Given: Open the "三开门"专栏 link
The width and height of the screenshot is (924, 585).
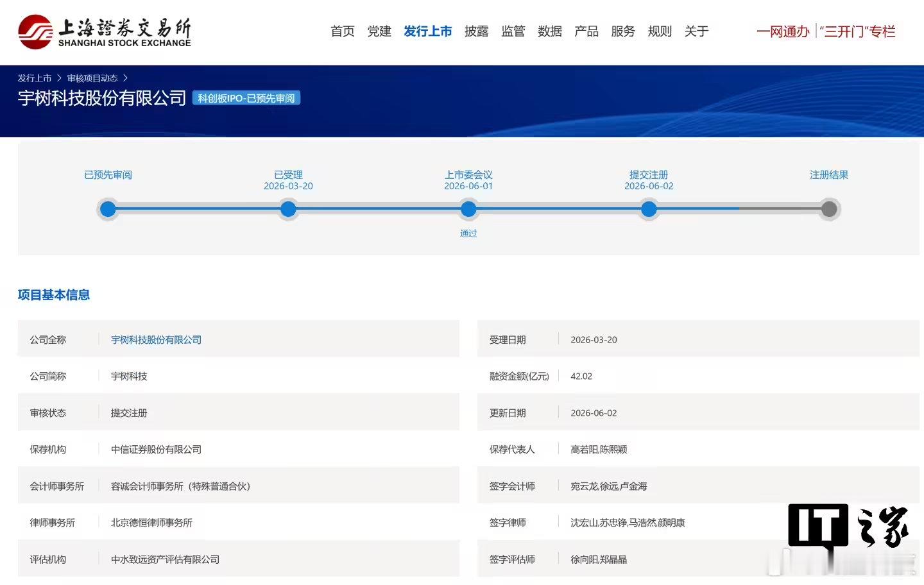Looking at the screenshot, I should pyautogui.click(x=857, y=31).
